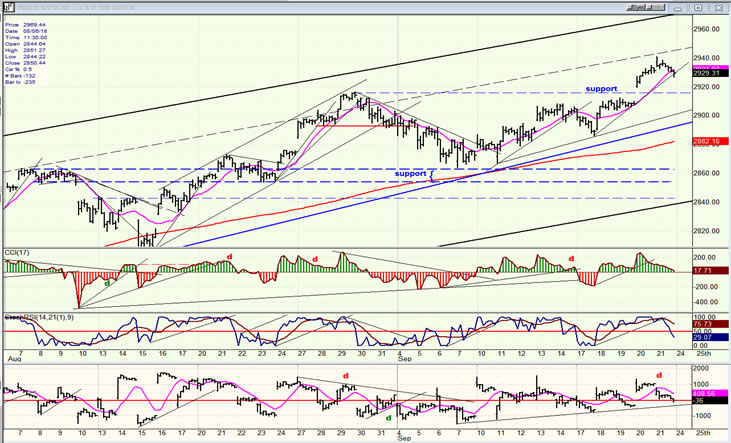Image resolution: width=731 pixels, height=443 pixels.
Task: Select the # Bars -132 readout line
Action: pyautogui.click(x=21, y=76)
